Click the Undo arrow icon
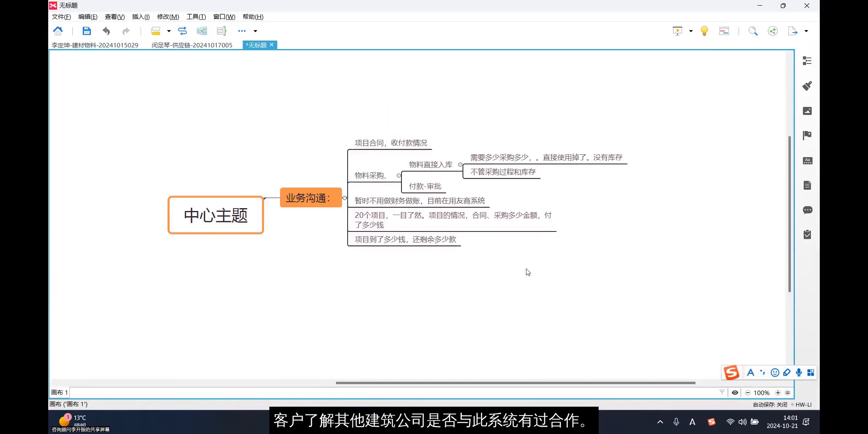 coord(106,31)
